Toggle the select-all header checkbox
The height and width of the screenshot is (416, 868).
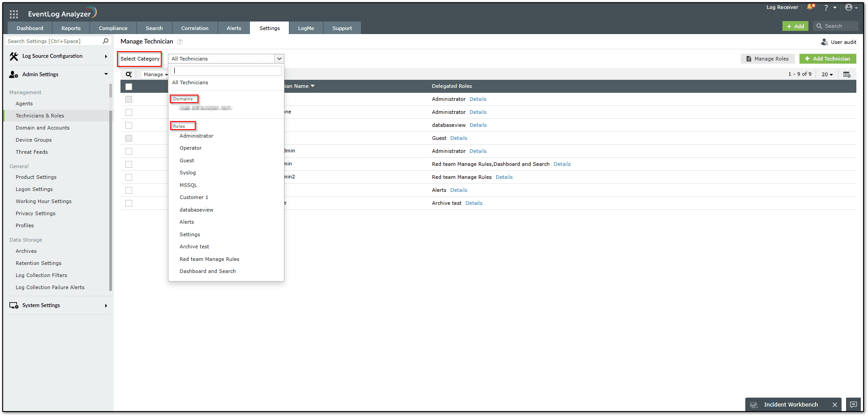point(129,87)
